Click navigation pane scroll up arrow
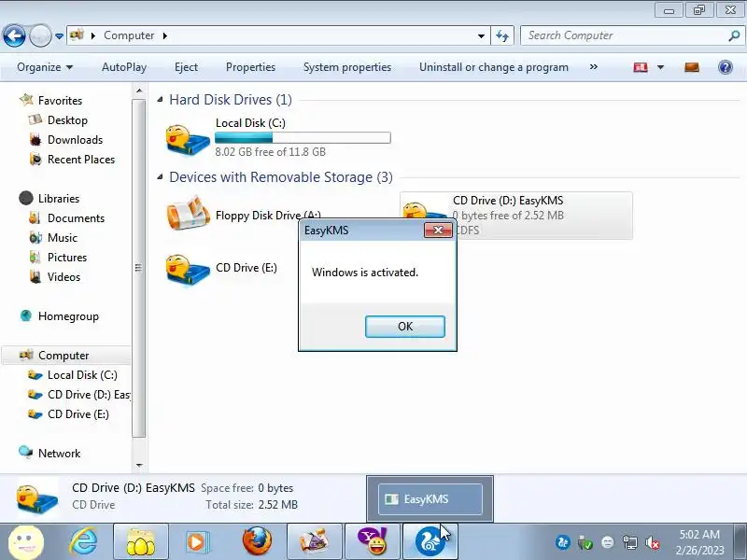 138,91
